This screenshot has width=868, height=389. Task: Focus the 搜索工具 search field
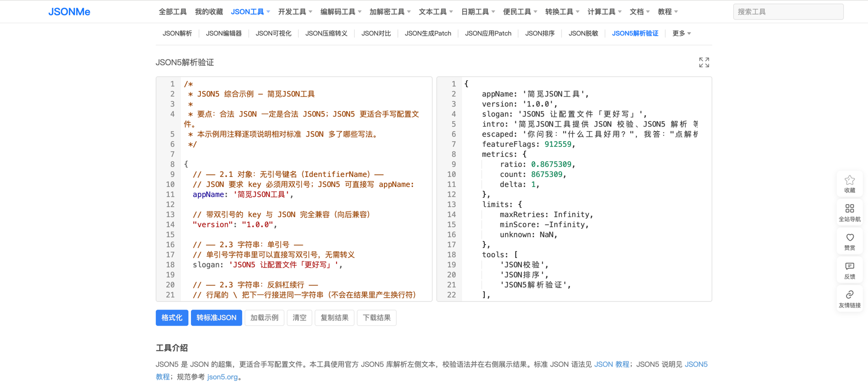point(788,12)
